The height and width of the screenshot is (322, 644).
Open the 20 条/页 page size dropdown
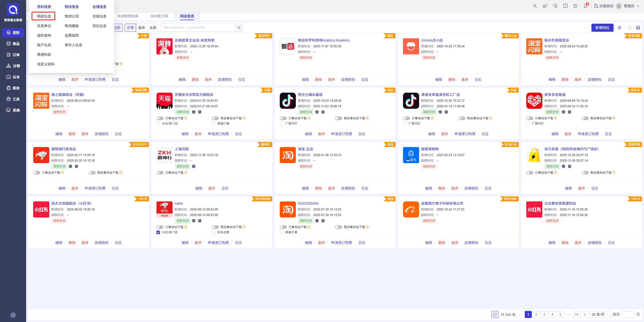[x=600, y=314]
